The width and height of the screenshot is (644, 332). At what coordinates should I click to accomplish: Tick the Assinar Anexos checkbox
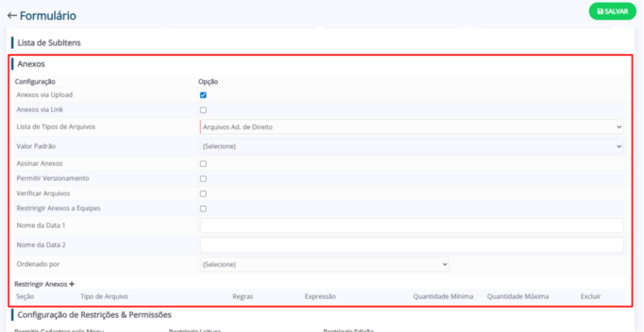pyautogui.click(x=203, y=163)
